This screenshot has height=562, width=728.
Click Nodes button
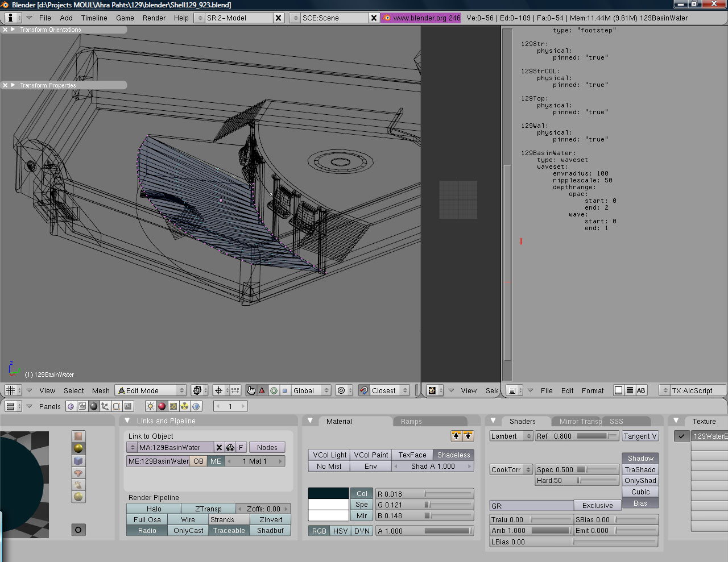point(267,448)
